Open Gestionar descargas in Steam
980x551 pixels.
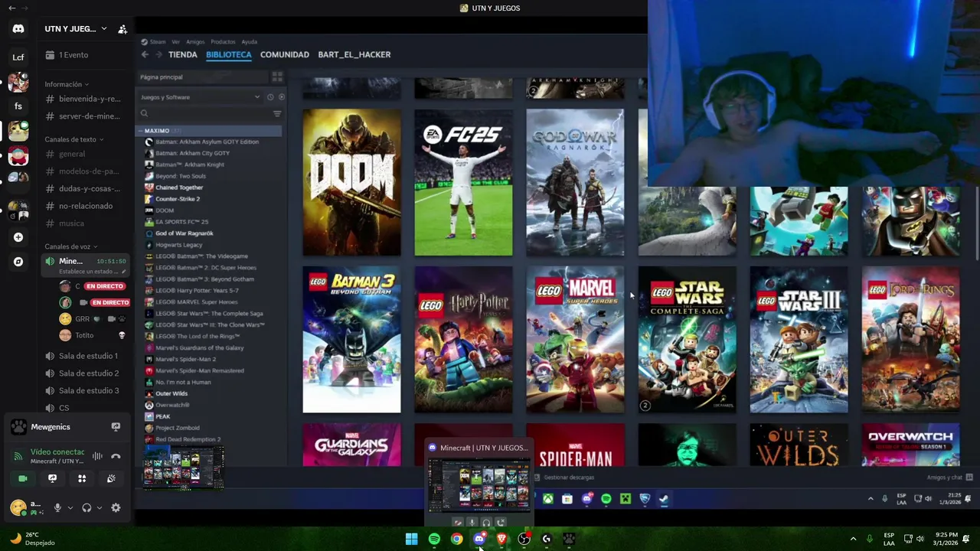pyautogui.click(x=564, y=478)
